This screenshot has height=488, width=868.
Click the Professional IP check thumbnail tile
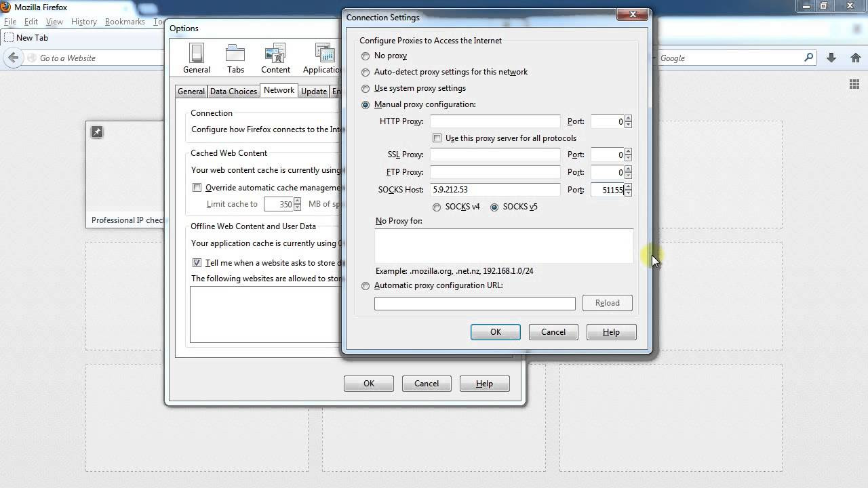click(125, 174)
